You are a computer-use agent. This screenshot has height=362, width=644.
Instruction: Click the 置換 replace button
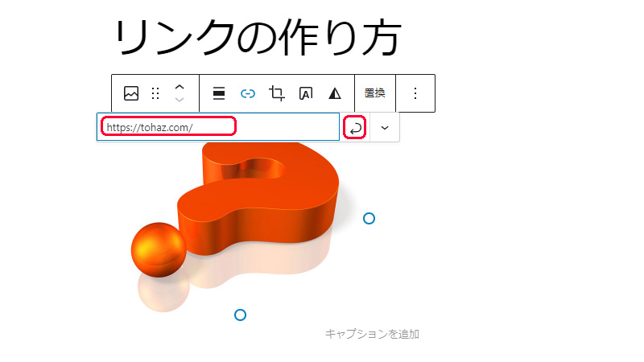pos(374,93)
